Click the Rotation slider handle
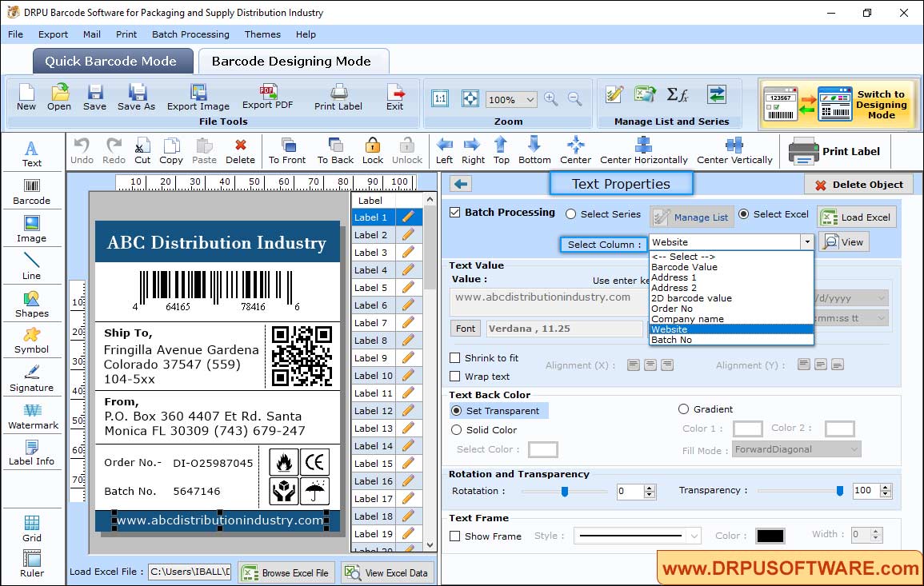 [565, 491]
